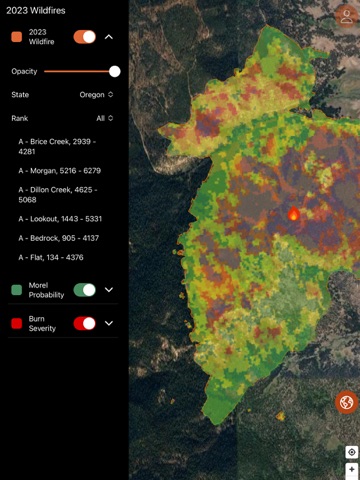Viewport: 360px width, 480px height.
Task: Adjust the Opacity slider handle
Action: pos(115,71)
